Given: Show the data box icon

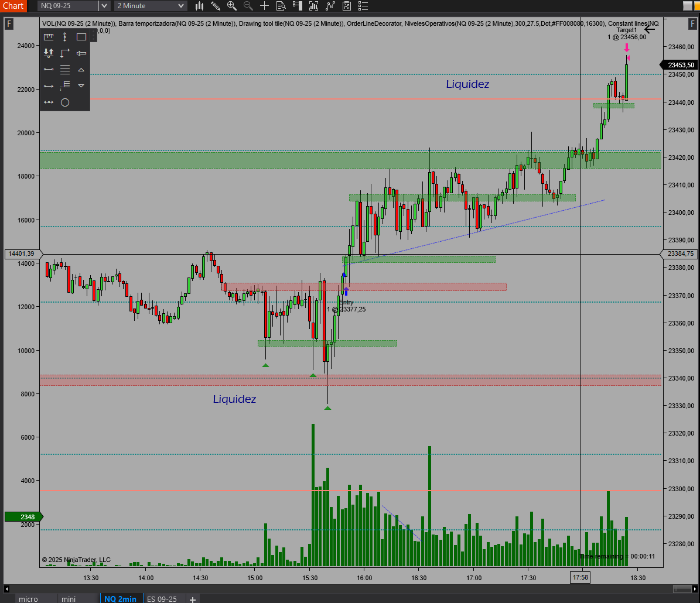Looking at the screenshot, I should click(281, 6).
